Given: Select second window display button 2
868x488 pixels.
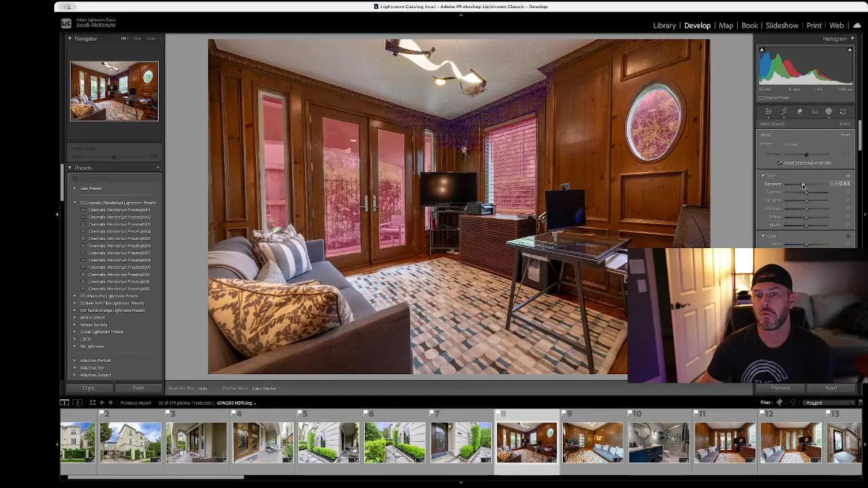Looking at the screenshot, I should pos(77,403).
